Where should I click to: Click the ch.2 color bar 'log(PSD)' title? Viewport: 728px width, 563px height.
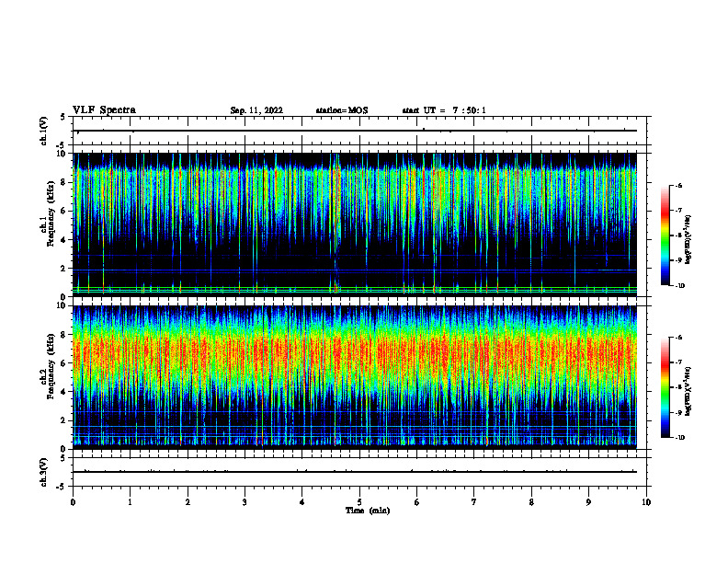pos(689,391)
